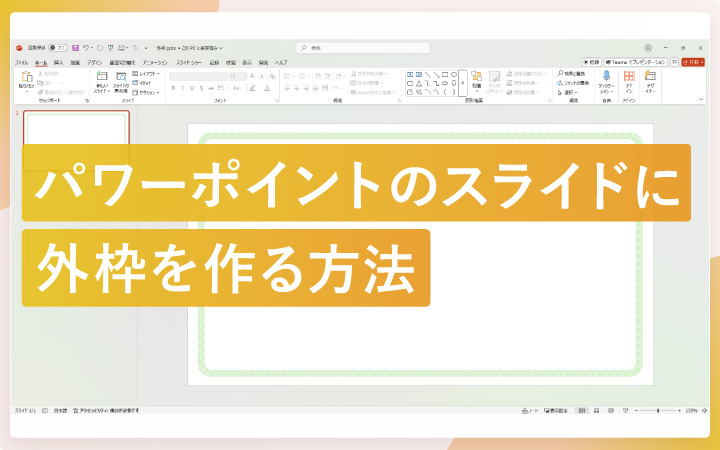Select the right arrow shape in gallery
This screenshot has height=450, width=720.
pos(445,83)
